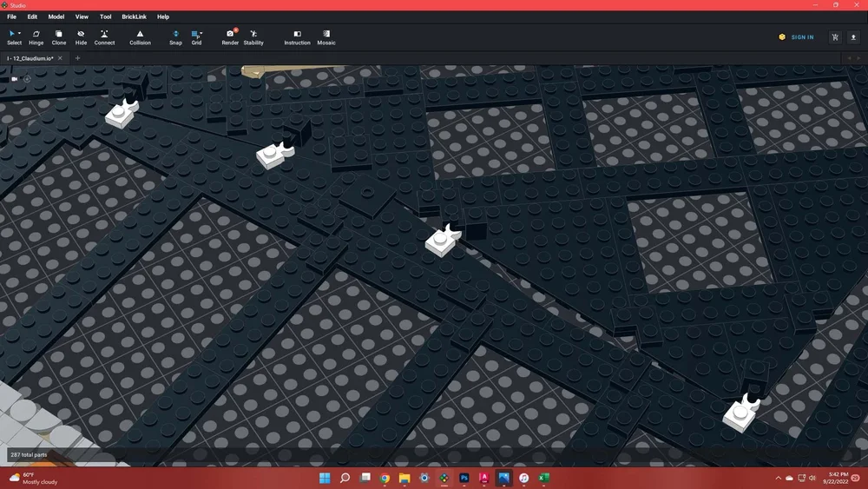Screen dimensions: 868x489
Task: Toggle the Hide tool
Action: pyautogui.click(x=81, y=37)
